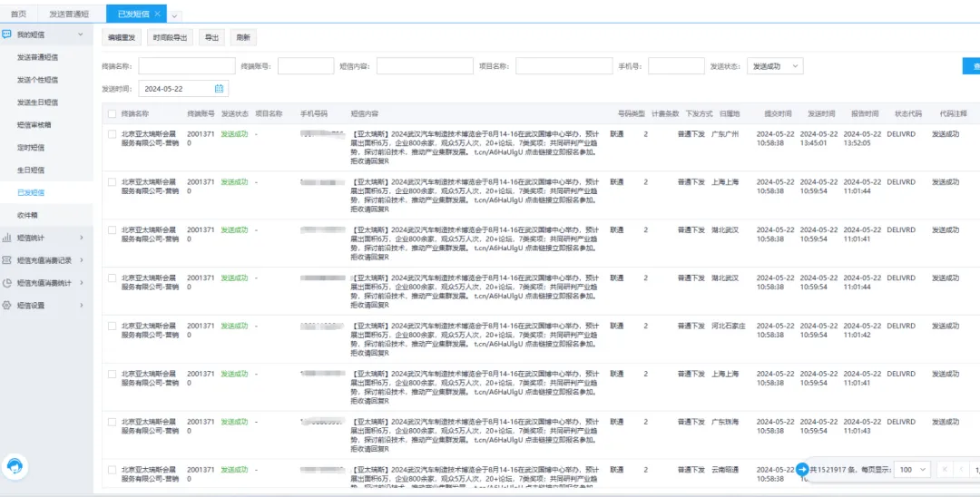Toggle the select-all checkbox in table header
This screenshot has height=497, width=980.
[112, 113]
